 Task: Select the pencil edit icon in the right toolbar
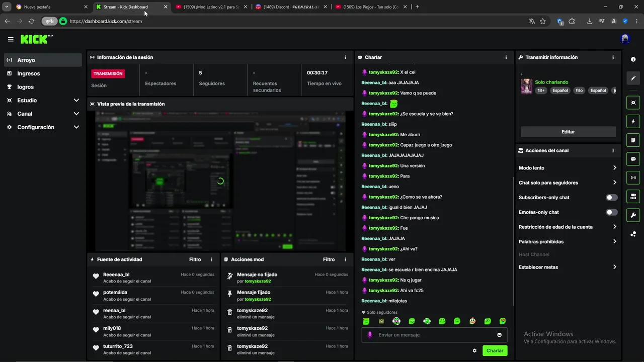[633, 78]
